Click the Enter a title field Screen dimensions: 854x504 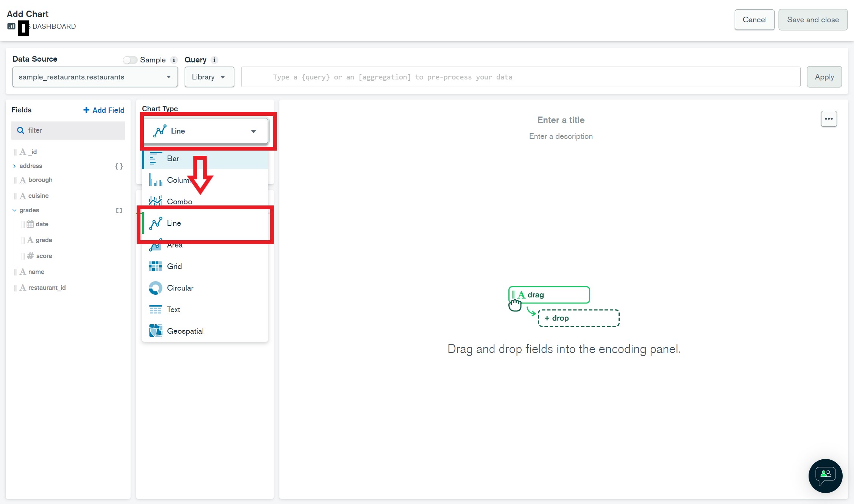pos(561,120)
